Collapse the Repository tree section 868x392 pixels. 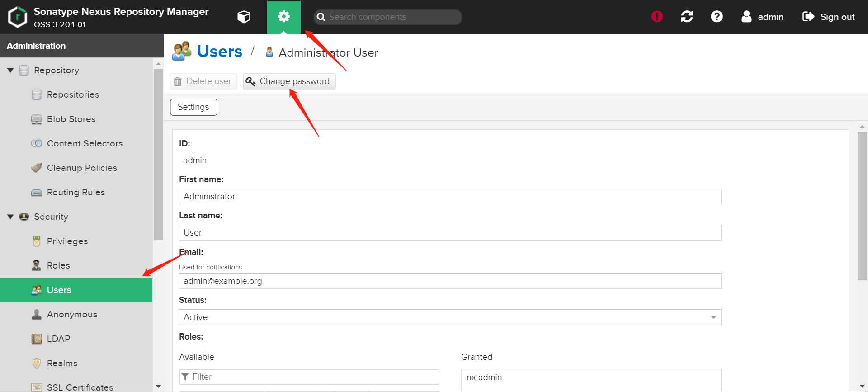pyautogui.click(x=10, y=70)
